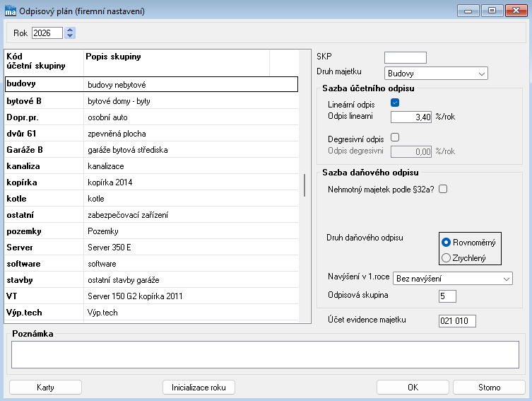Open the Druh majetku dropdown

click(436, 74)
